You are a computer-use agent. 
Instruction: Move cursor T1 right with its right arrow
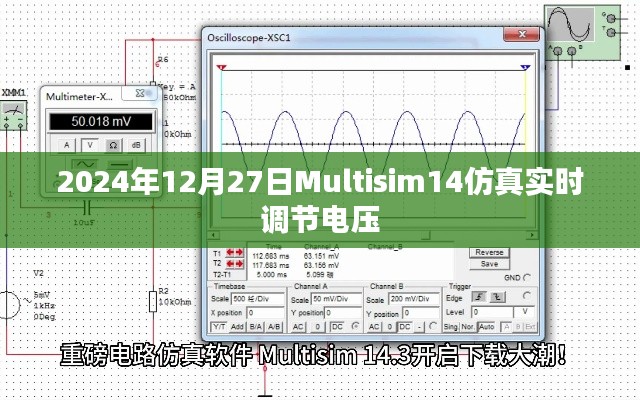tap(239, 253)
